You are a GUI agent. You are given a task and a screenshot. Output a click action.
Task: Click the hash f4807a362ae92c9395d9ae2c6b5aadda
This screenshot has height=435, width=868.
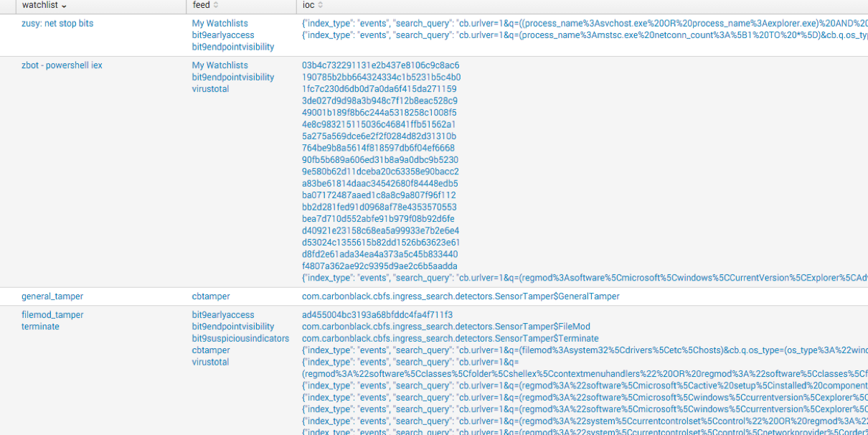pos(379,266)
